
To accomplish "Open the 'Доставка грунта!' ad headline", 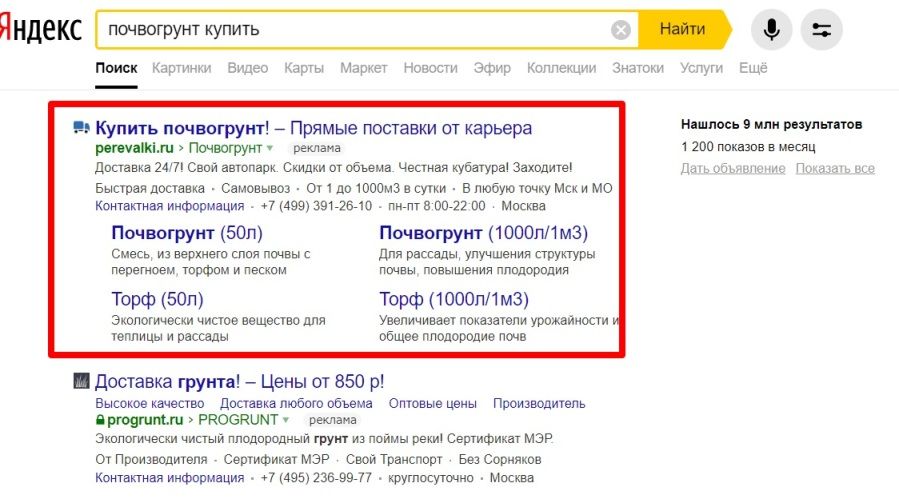I will [x=240, y=381].
